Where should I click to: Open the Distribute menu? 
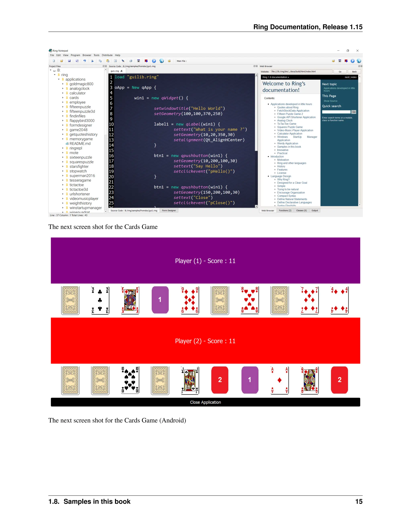coord(107,55)
